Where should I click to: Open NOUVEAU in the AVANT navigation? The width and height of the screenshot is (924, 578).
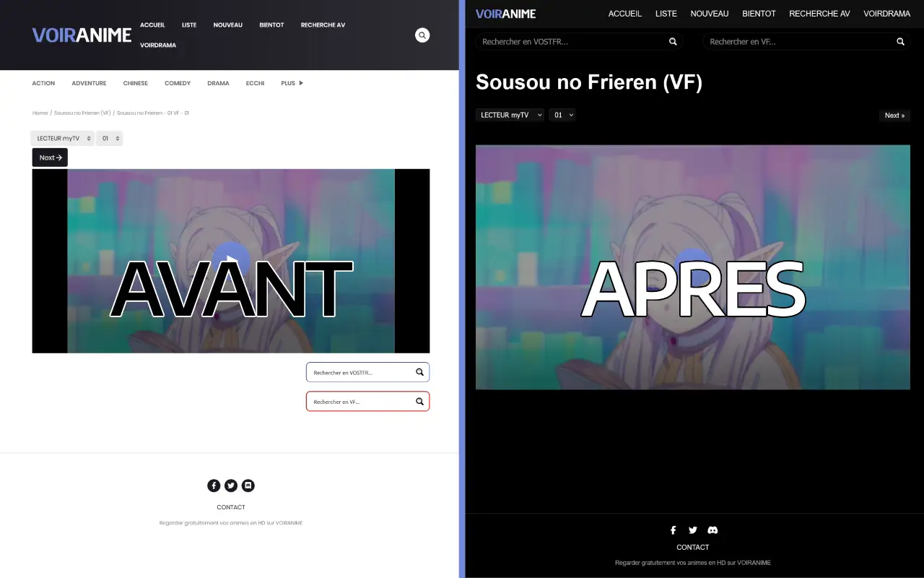(x=228, y=25)
